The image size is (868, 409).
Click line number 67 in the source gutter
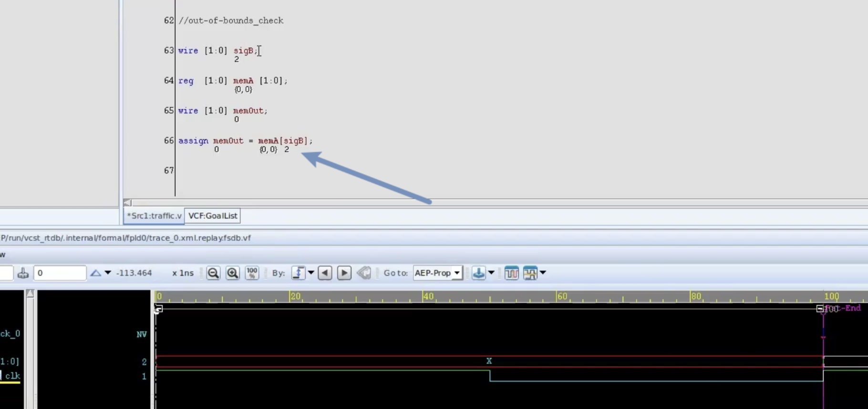coord(169,171)
